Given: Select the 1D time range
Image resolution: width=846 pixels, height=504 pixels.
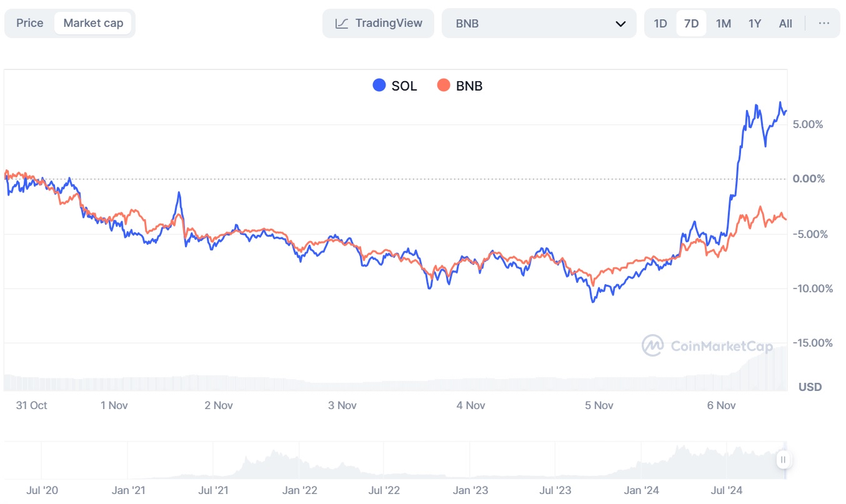Looking at the screenshot, I should [x=660, y=24].
